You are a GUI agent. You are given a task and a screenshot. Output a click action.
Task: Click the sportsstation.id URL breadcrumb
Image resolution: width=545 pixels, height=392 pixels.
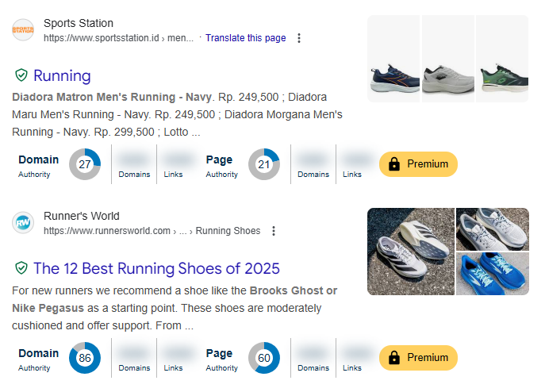(x=118, y=38)
